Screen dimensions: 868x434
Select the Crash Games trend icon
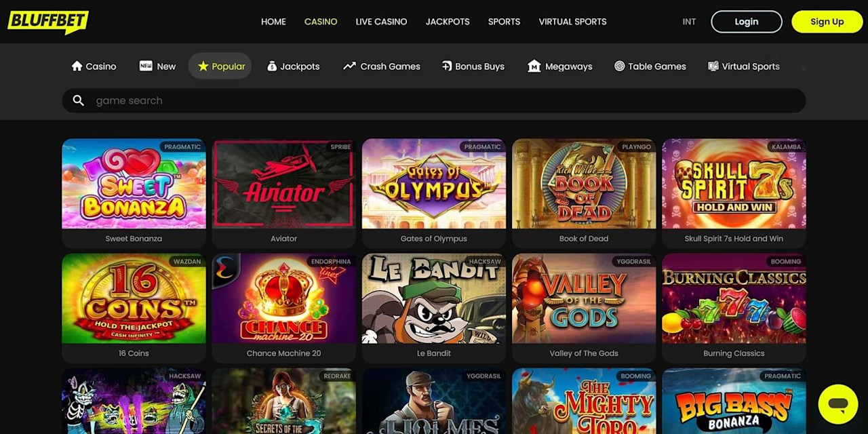[349, 66]
